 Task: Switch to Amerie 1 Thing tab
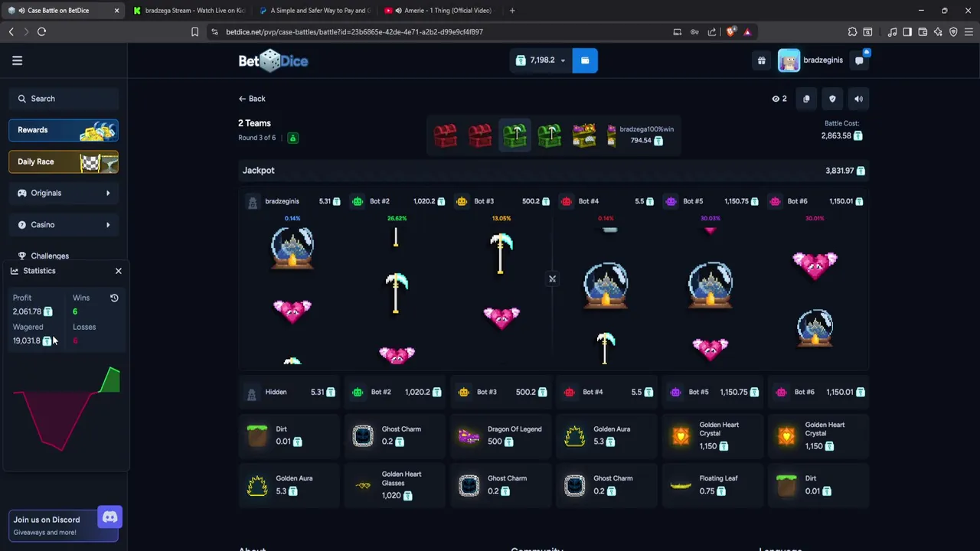point(440,11)
